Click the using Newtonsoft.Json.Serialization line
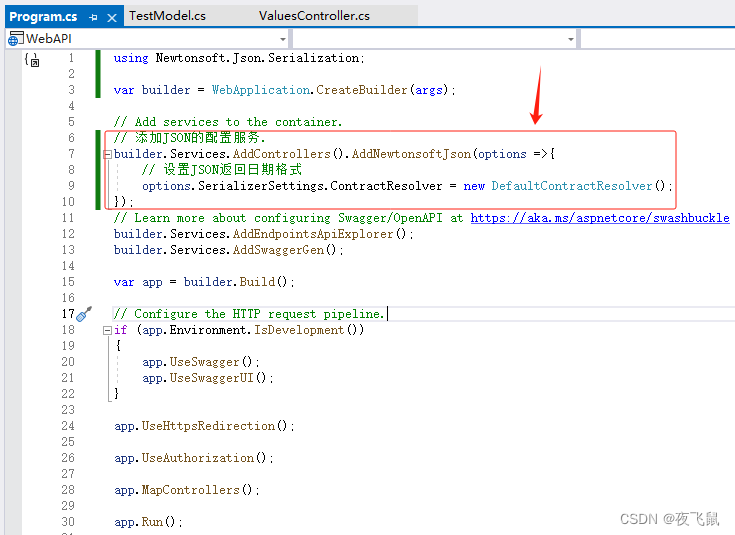 click(x=239, y=58)
